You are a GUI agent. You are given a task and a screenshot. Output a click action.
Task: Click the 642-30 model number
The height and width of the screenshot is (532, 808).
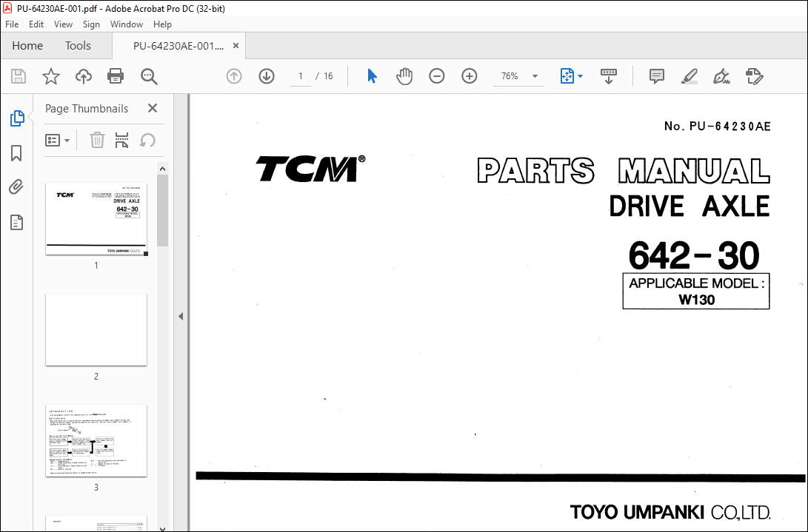pyautogui.click(x=694, y=255)
